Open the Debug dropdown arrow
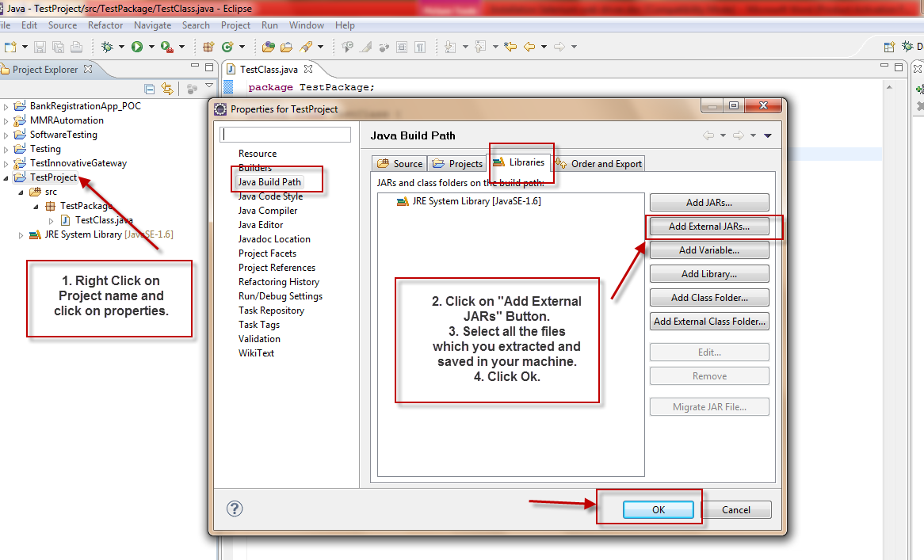Viewport: 924px width, 560px height. coord(121,47)
